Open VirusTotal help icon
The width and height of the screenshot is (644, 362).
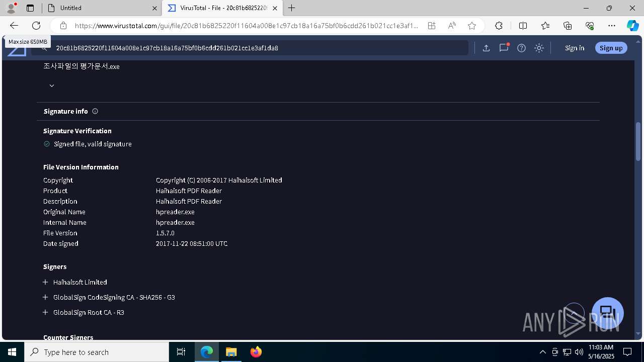click(521, 48)
